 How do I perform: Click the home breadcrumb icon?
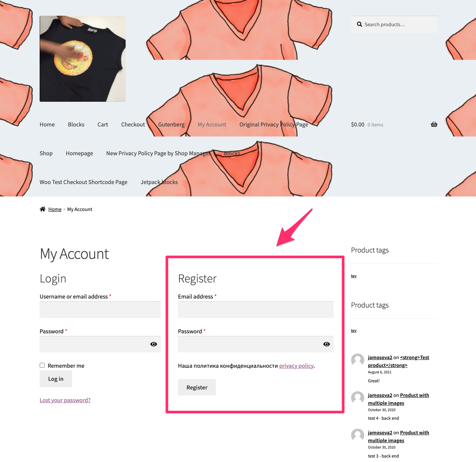42,209
